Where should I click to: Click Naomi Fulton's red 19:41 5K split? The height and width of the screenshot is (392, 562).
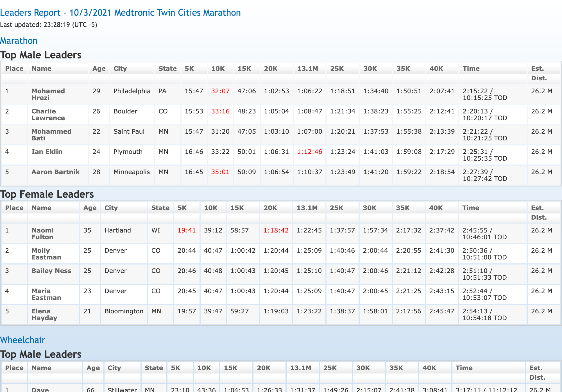click(x=186, y=230)
